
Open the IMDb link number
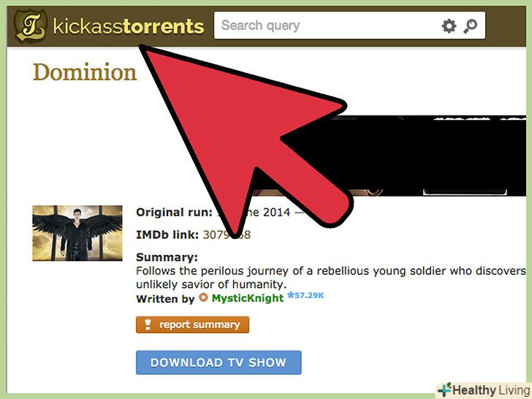[227, 235]
